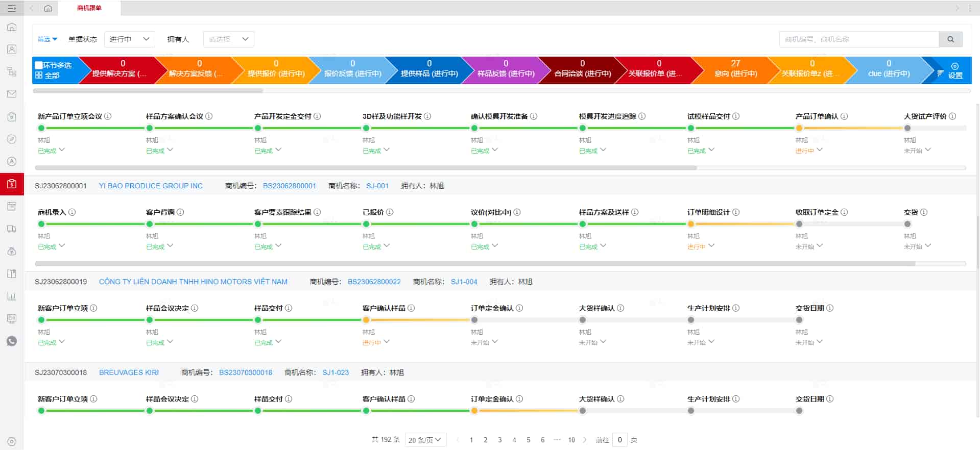Open the bar chart reports icon
The width and height of the screenshot is (980, 450).
point(12,296)
